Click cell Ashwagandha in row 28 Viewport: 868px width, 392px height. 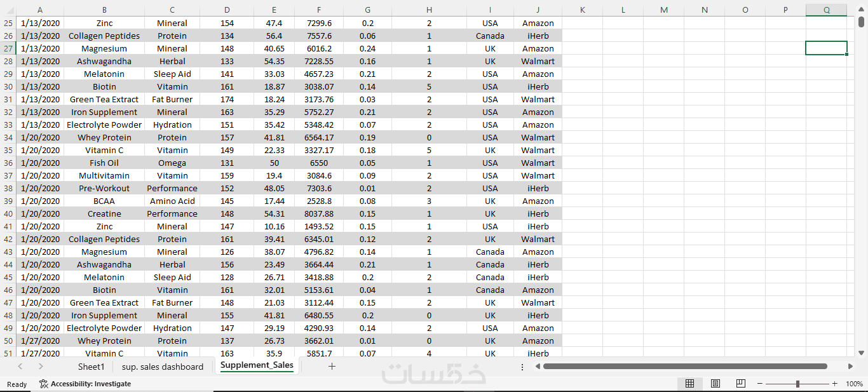(x=104, y=61)
